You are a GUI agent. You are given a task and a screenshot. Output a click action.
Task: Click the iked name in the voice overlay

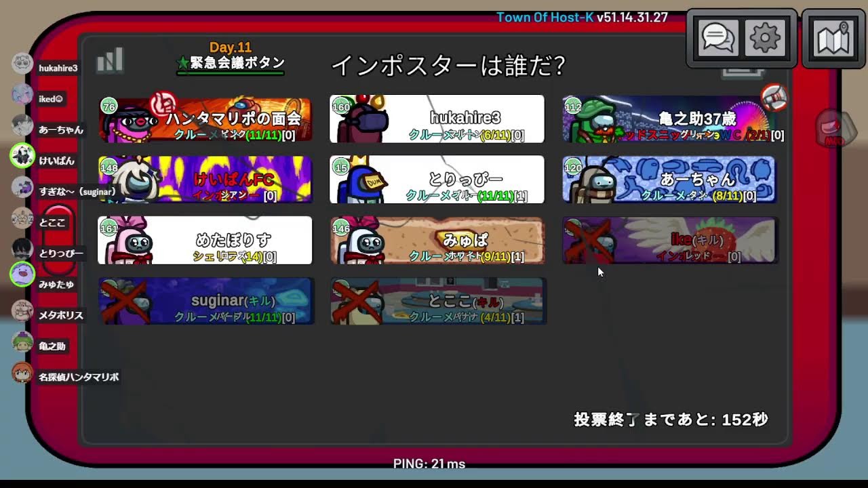51,99
